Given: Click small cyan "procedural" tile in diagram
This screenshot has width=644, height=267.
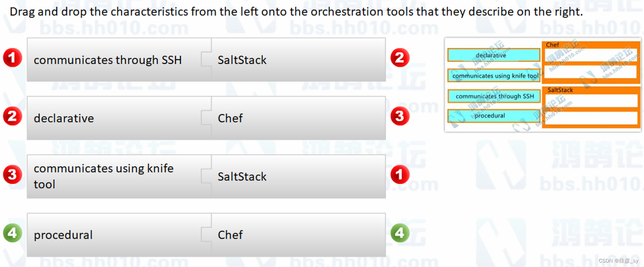Looking at the screenshot, I should 493,116.
